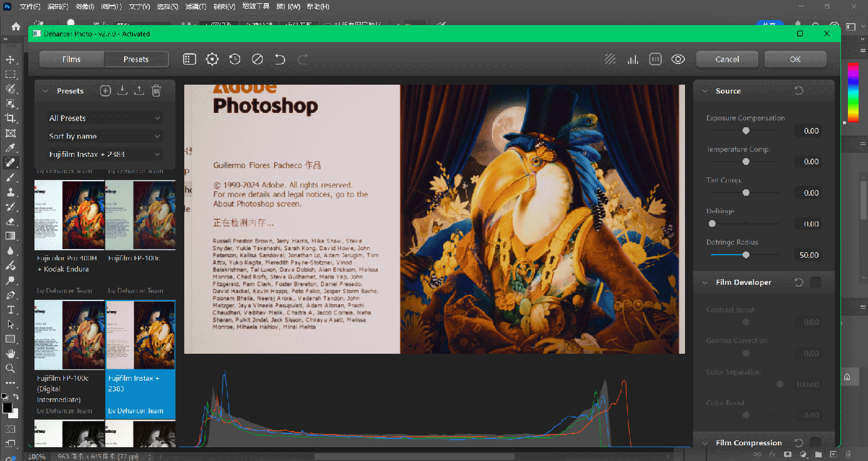Image resolution: width=868 pixels, height=461 pixels.
Task: Select Fujifilm Instax + 2383 preset thumbnail
Action: [x=140, y=335]
